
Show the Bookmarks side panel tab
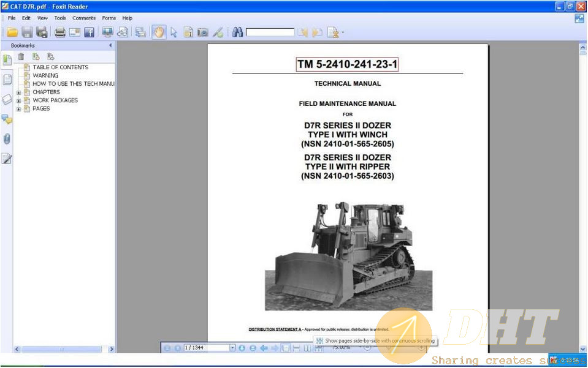[7, 59]
